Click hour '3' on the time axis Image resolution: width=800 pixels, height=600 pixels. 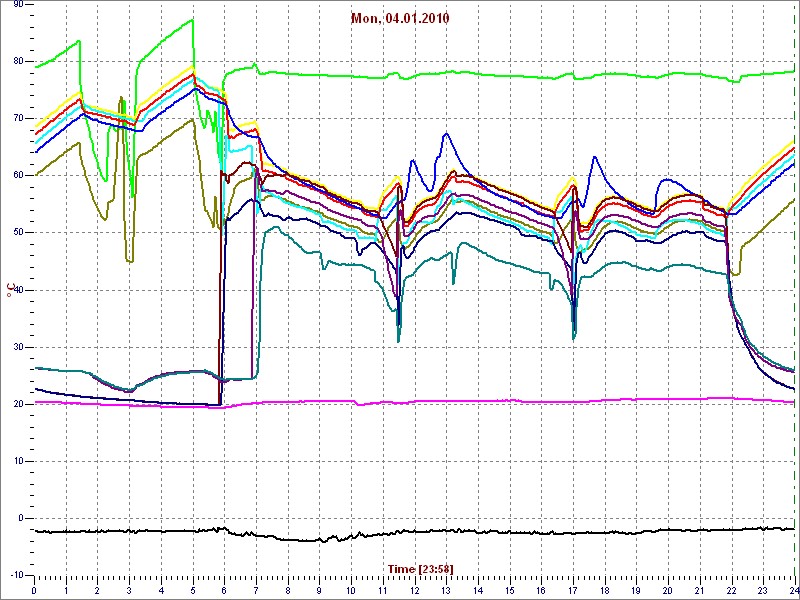pyautogui.click(x=129, y=589)
